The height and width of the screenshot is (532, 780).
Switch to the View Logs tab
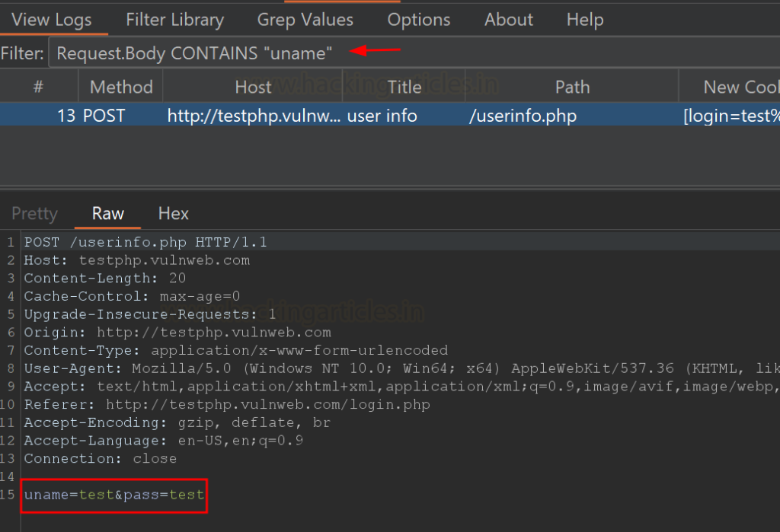click(x=52, y=20)
